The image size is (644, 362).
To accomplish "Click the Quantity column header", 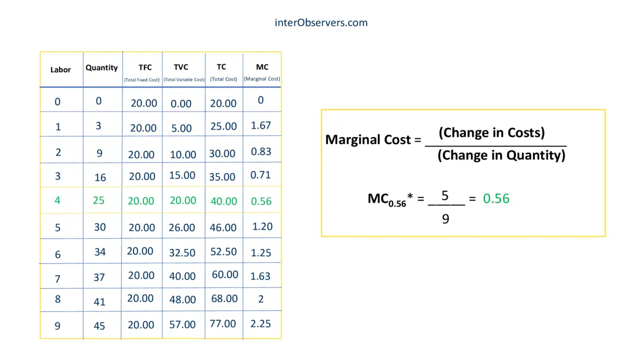I will point(101,68).
